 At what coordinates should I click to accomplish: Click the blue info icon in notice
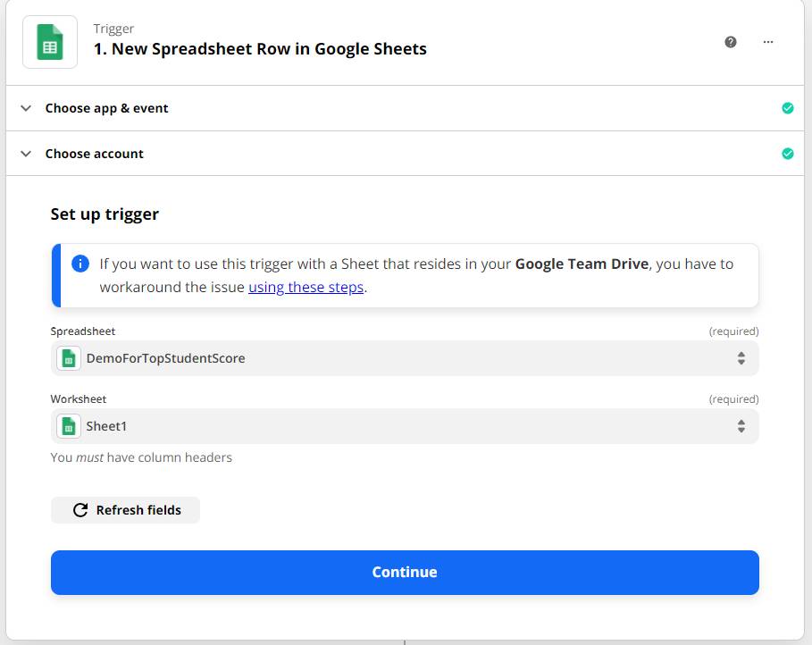click(80, 264)
